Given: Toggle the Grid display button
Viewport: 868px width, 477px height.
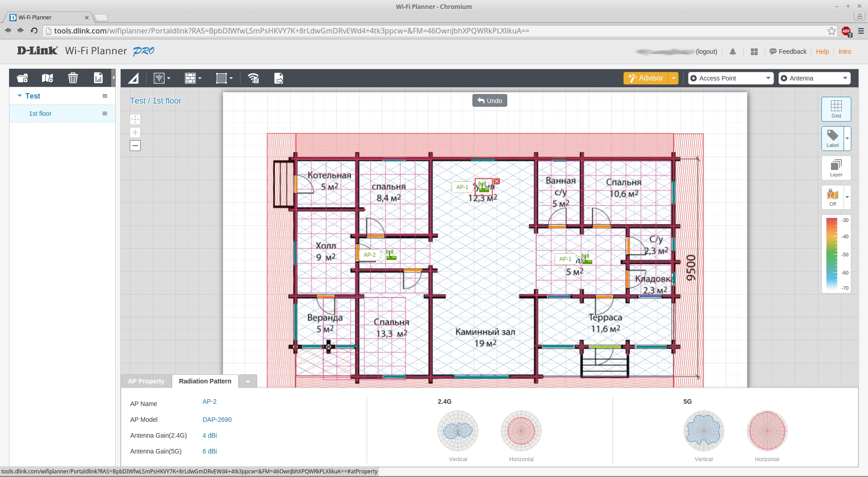Looking at the screenshot, I should pyautogui.click(x=836, y=109).
